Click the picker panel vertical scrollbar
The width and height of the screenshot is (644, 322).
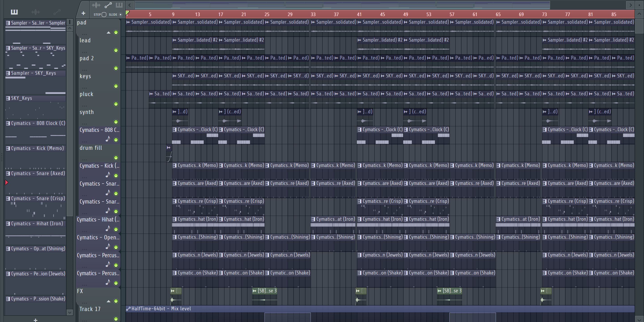pyautogui.click(x=70, y=124)
